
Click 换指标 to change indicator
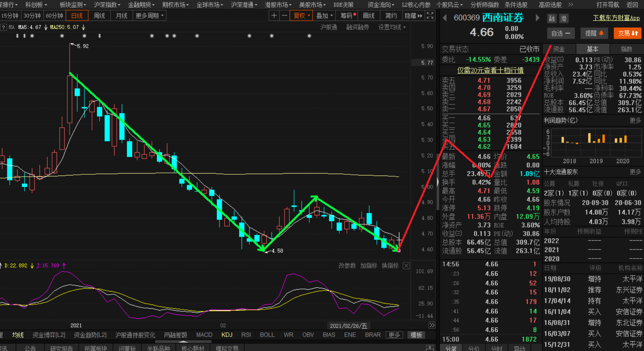click(390, 266)
